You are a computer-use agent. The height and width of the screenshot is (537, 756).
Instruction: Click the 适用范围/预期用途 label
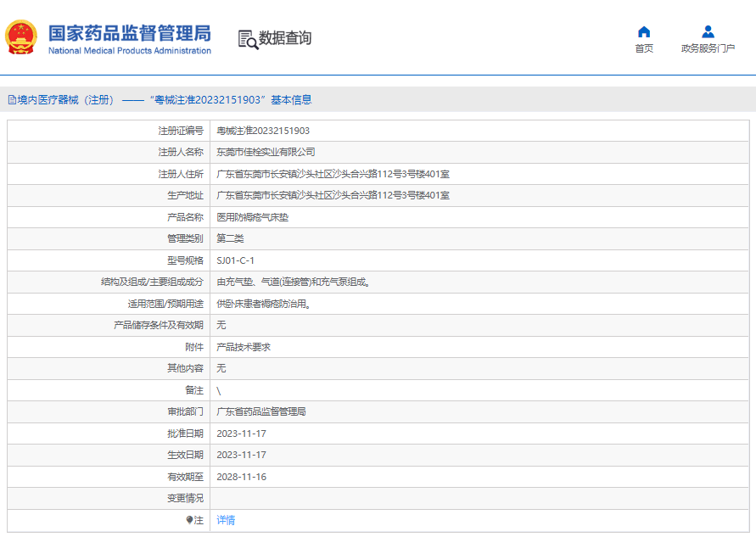tap(165, 304)
